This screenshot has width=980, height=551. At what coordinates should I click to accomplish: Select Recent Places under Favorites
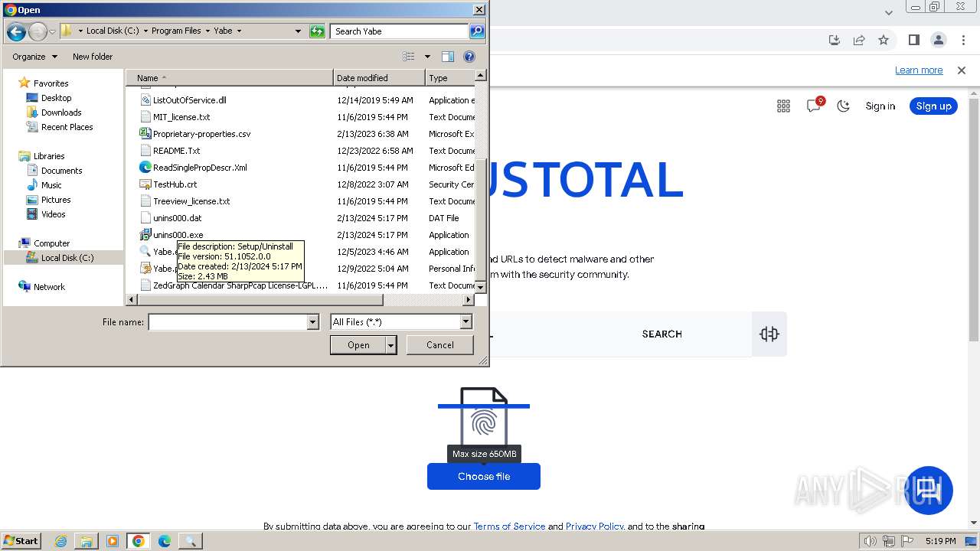pyautogui.click(x=67, y=127)
